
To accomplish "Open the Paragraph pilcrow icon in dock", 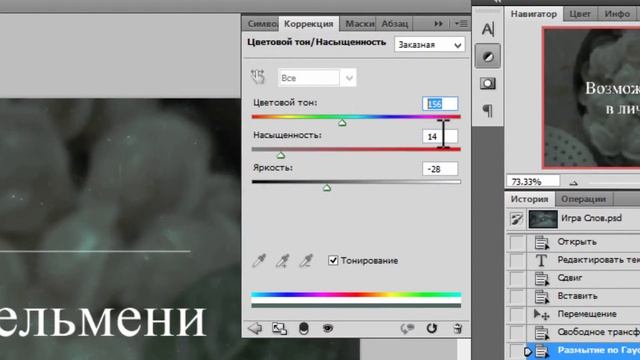I will pyautogui.click(x=488, y=111).
